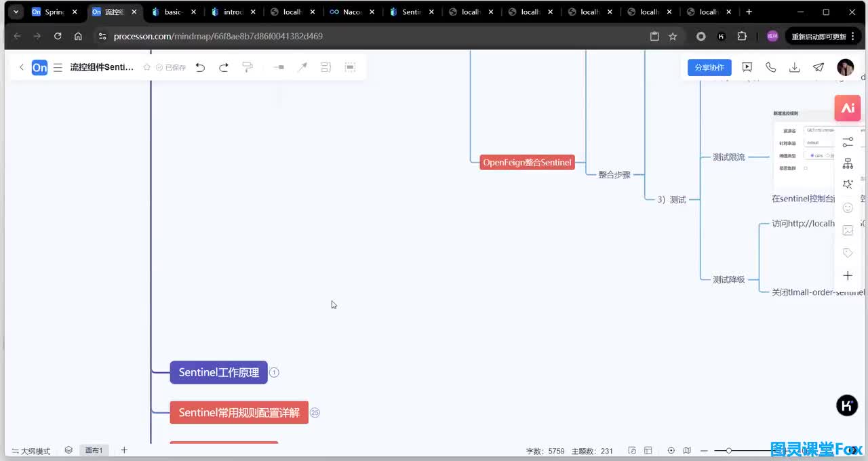Download the mind map
The image size is (868, 461).
795,67
